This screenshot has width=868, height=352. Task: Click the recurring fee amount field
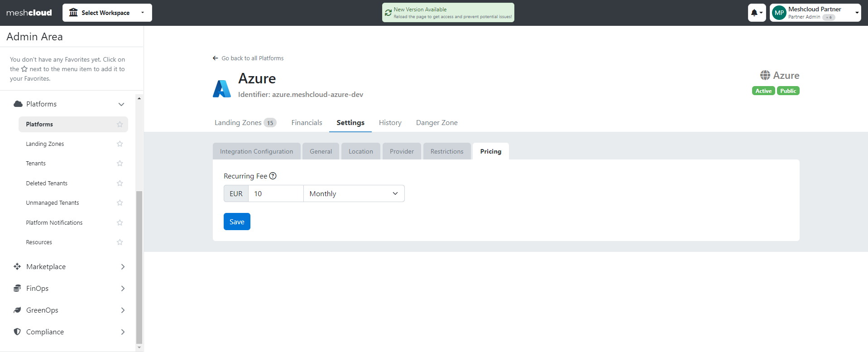[x=275, y=193]
